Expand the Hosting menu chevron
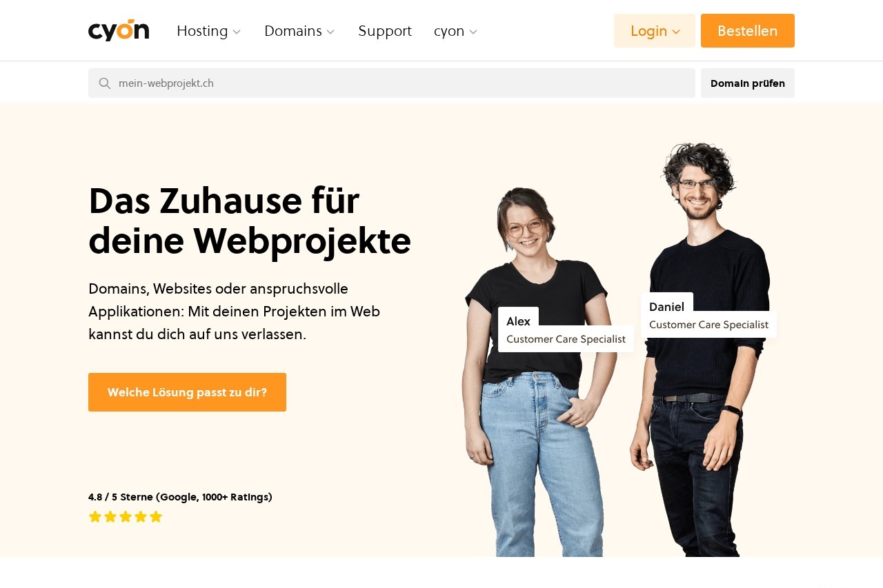Screen dimensions: 883x588 point(237,32)
